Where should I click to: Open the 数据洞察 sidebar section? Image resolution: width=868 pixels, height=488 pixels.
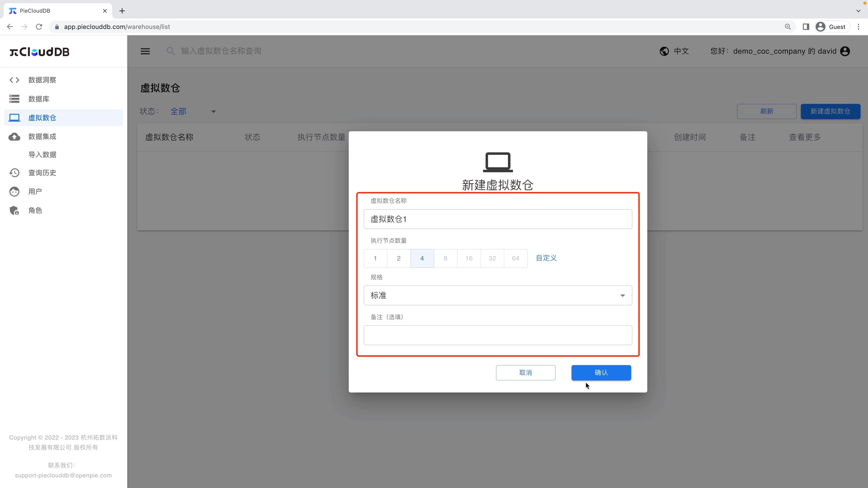click(43, 80)
